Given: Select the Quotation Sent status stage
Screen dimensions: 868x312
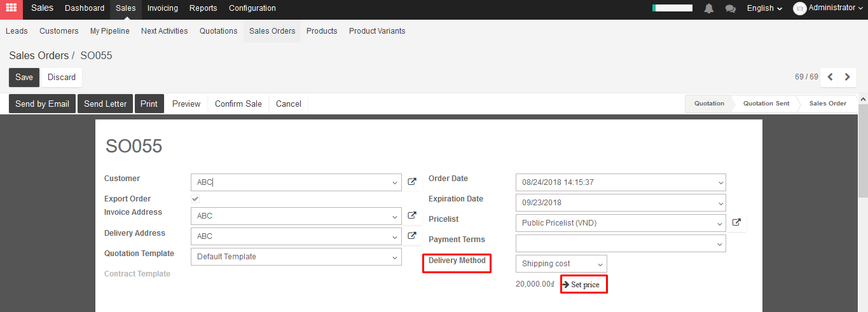Looking at the screenshot, I should [766, 104].
